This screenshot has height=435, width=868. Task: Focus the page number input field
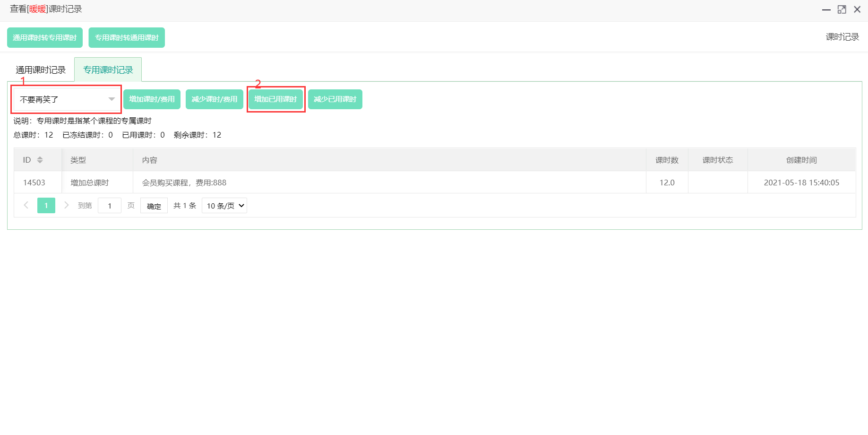click(110, 206)
